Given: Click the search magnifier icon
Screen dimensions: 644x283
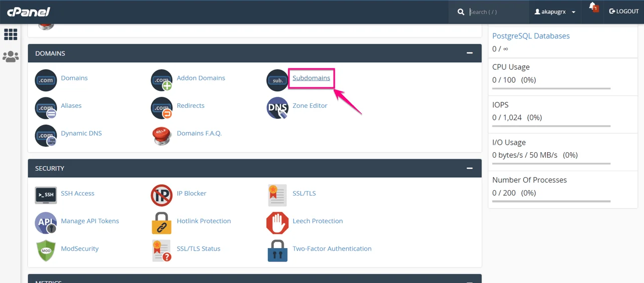Looking at the screenshot, I should 461,11.
